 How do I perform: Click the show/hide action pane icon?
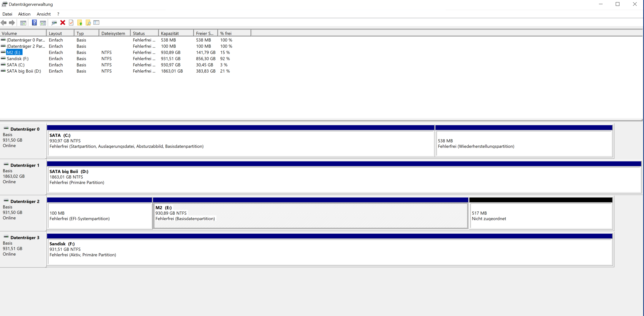(x=43, y=23)
